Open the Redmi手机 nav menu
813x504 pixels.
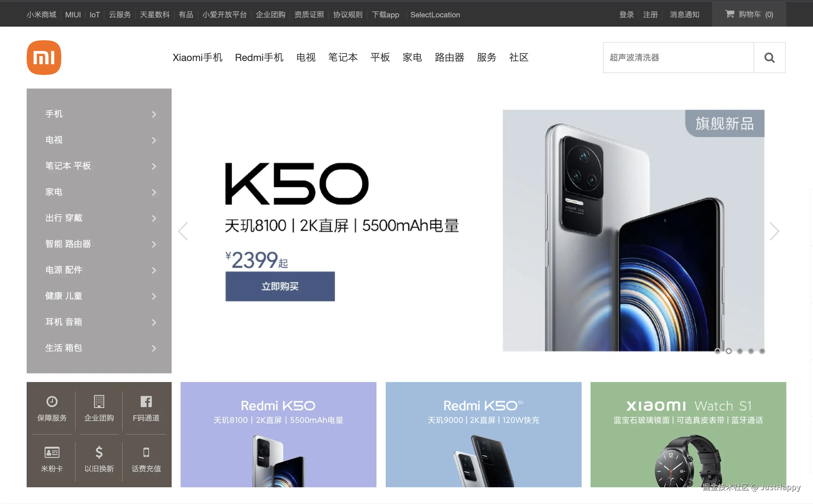coord(259,57)
